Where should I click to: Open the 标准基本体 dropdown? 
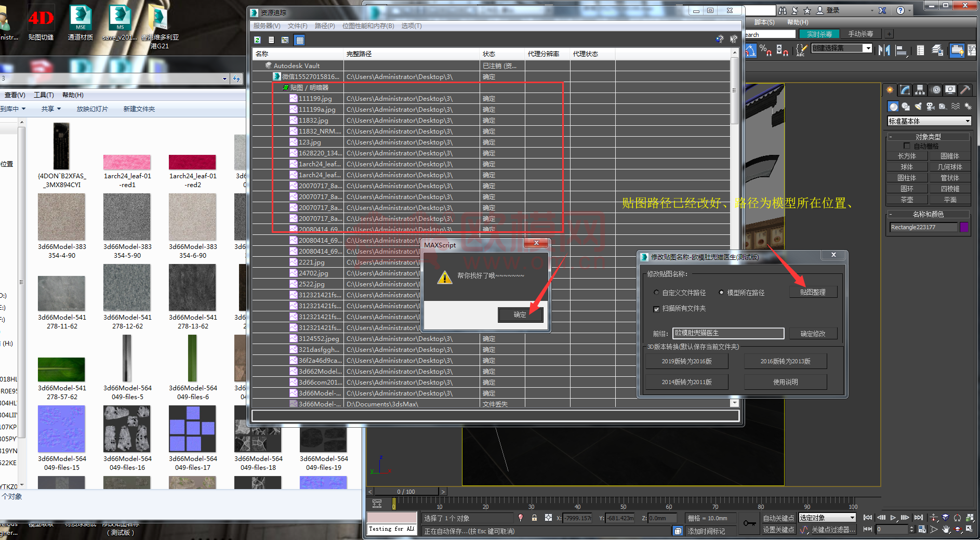(x=929, y=121)
